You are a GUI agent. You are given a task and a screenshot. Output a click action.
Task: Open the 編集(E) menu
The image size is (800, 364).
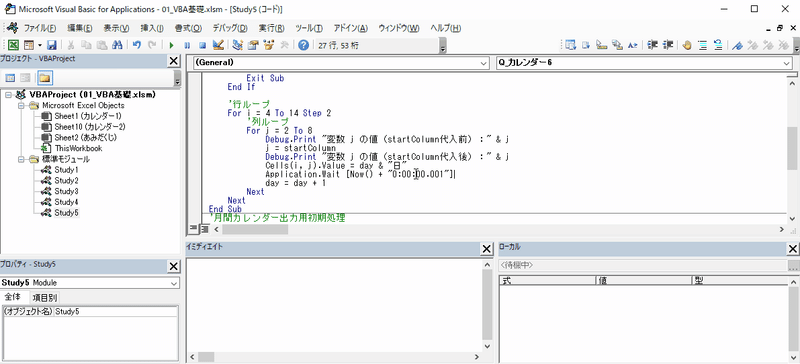point(80,28)
